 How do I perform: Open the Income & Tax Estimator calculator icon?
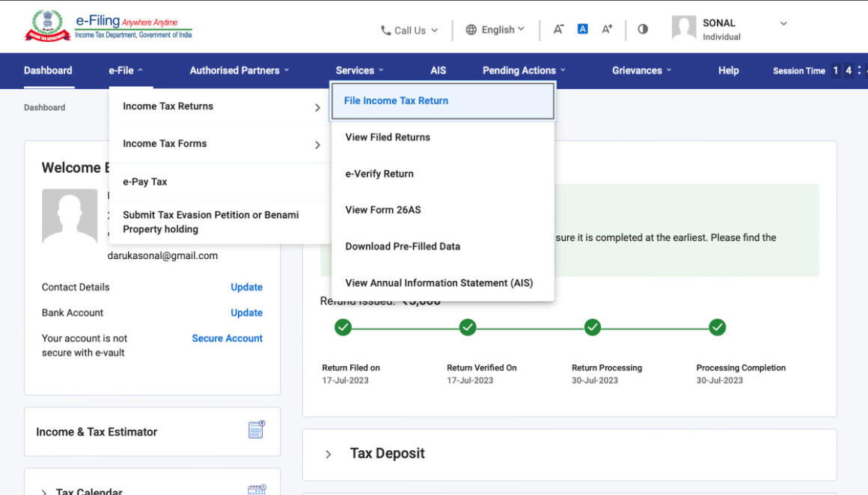pos(257,429)
